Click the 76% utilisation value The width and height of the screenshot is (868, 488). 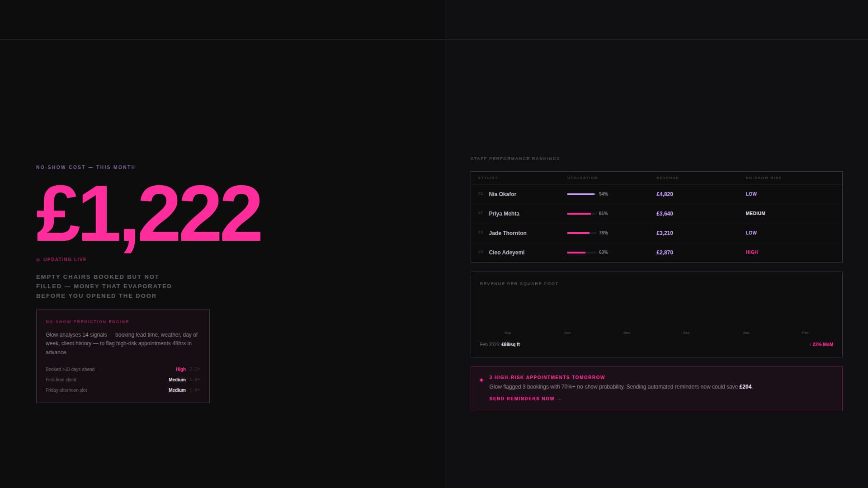pos(604,233)
